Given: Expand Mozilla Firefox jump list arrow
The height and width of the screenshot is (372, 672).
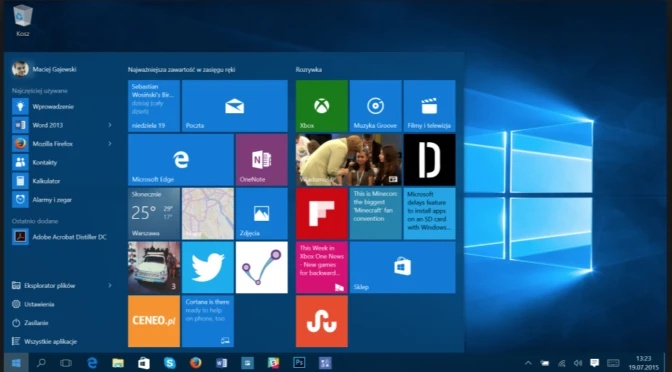Looking at the screenshot, I should 110,144.
